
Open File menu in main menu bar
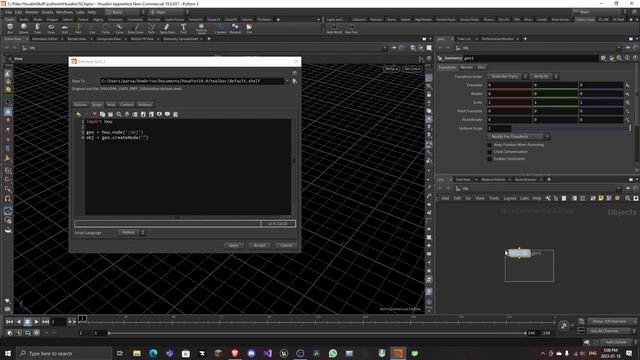(x=9, y=12)
